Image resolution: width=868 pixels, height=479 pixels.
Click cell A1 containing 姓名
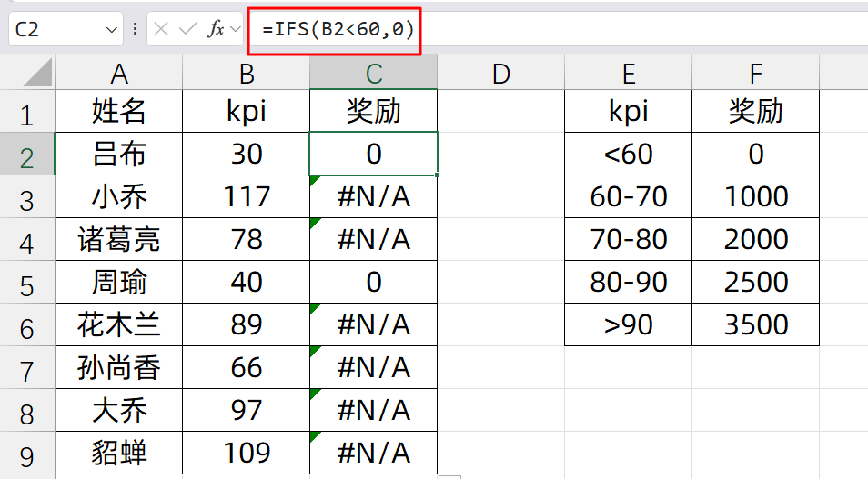(x=118, y=111)
